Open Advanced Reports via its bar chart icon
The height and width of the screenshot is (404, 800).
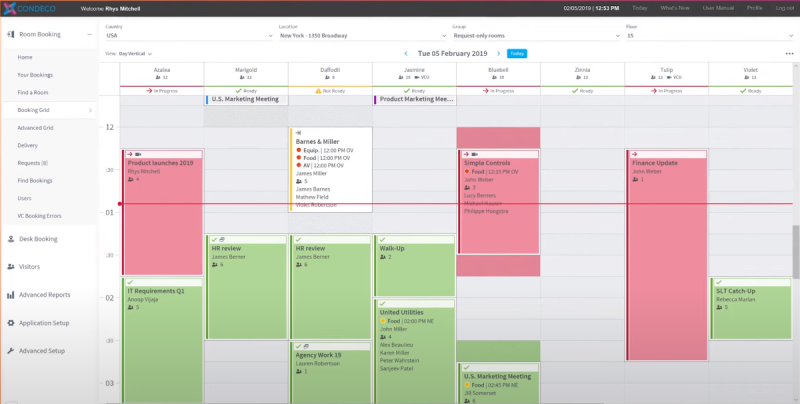pos(9,295)
